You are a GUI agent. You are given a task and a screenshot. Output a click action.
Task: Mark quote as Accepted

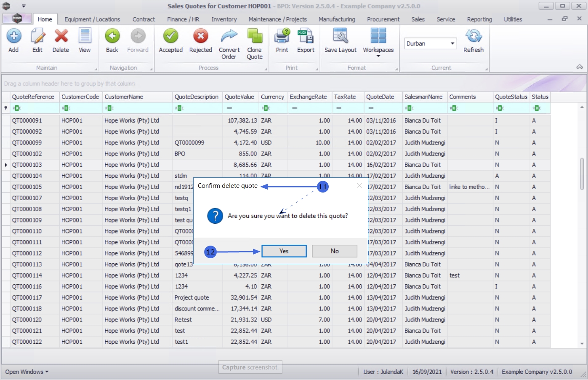point(170,36)
